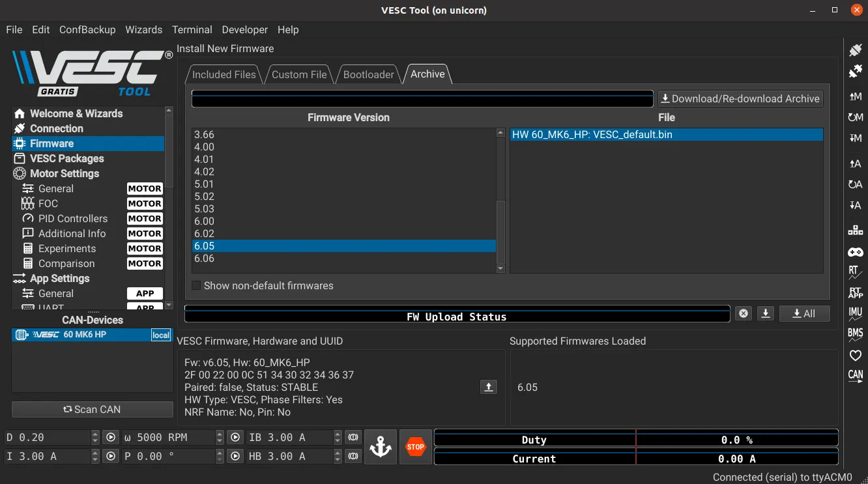This screenshot has width=868, height=484.
Task: Open the Wizards menu
Action: point(143,29)
